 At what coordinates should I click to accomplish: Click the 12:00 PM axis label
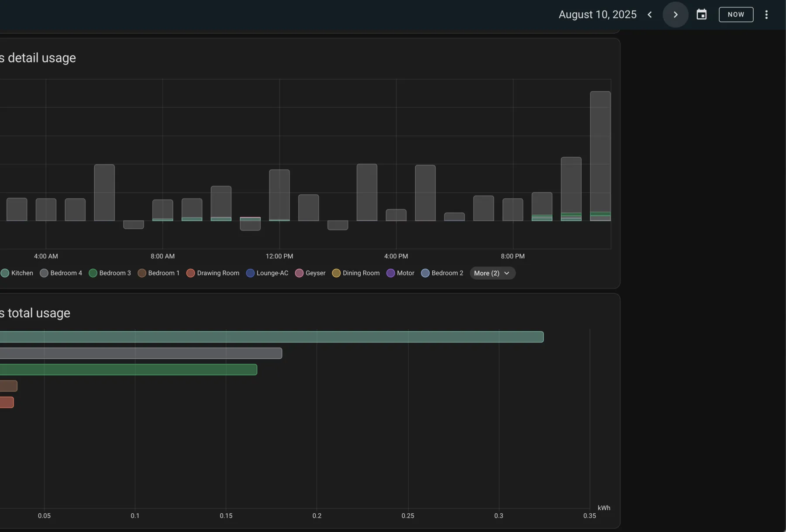[x=279, y=256]
